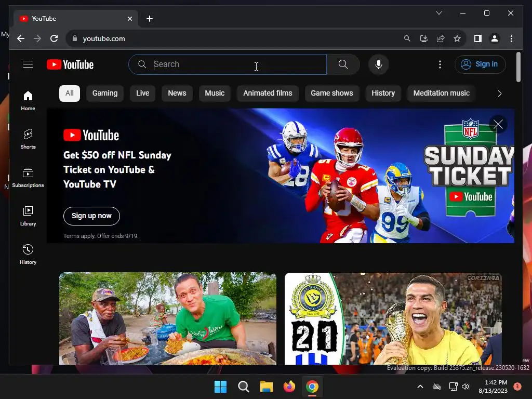Select the All filter chip
The height and width of the screenshot is (399, 532).
(70, 94)
